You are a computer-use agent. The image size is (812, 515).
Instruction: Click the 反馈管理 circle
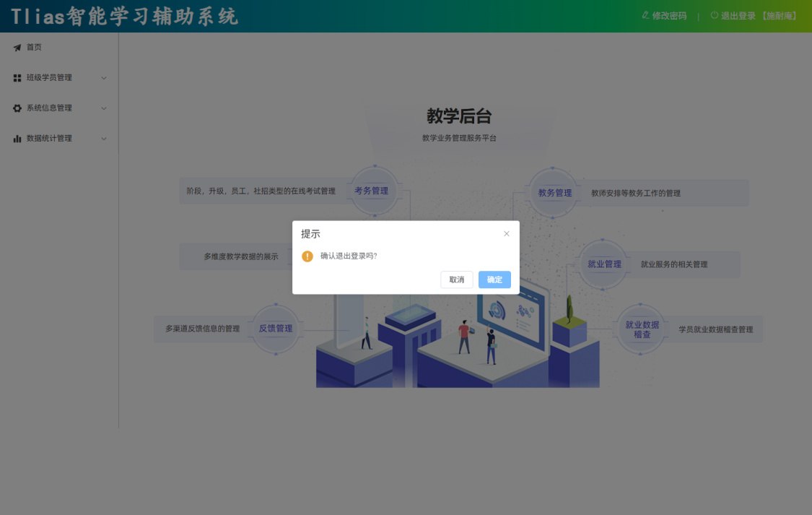click(x=276, y=329)
